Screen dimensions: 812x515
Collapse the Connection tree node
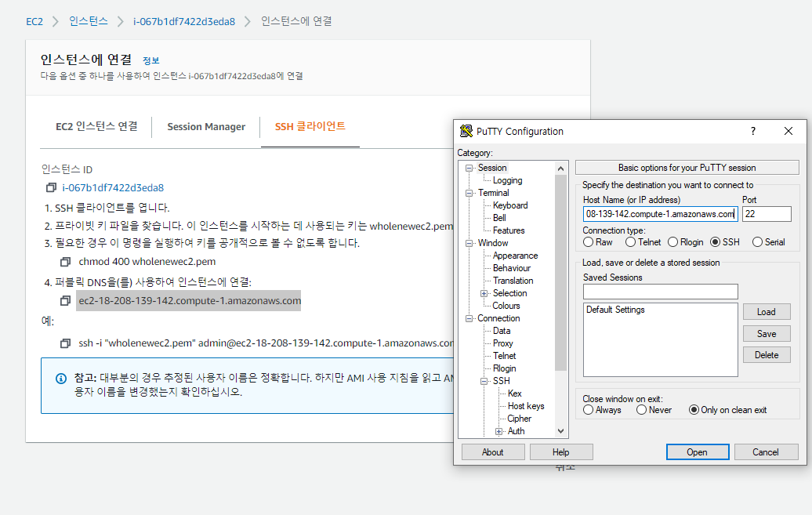point(469,318)
